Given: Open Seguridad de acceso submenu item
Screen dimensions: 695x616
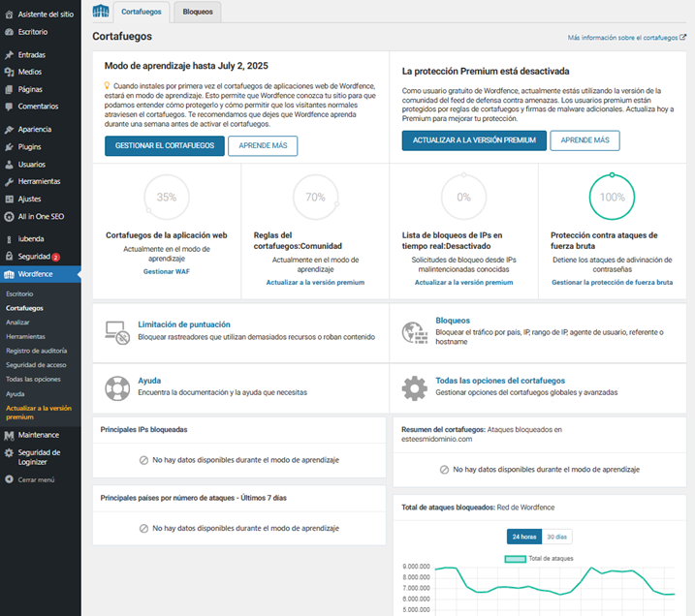Looking at the screenshot, I should point(36,365).
